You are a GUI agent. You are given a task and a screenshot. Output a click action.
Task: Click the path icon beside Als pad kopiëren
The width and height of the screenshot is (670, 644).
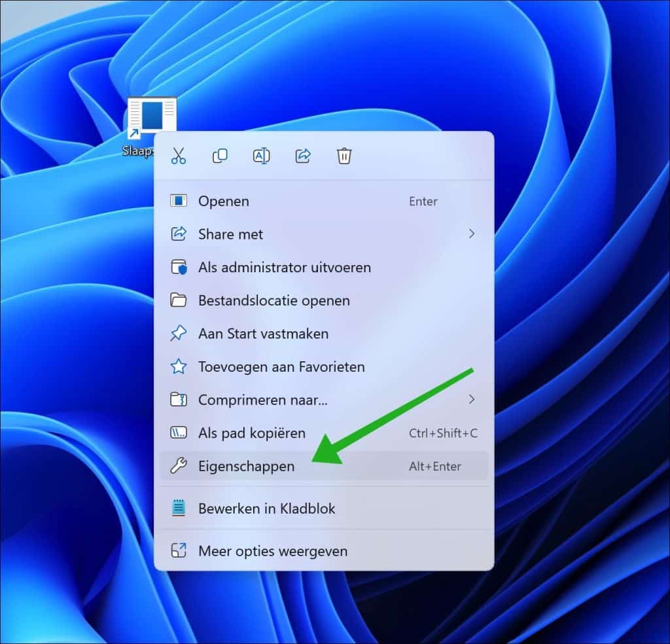[178, 433]
